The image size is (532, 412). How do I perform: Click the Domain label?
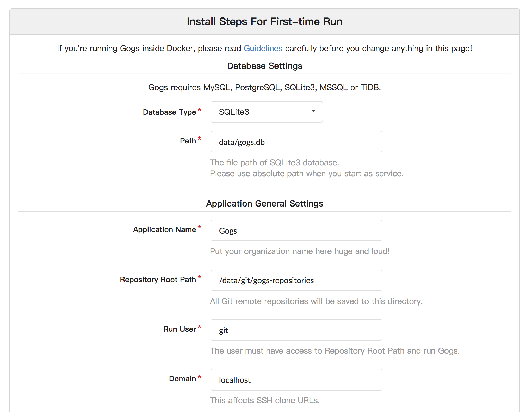[x=182, y=379]
